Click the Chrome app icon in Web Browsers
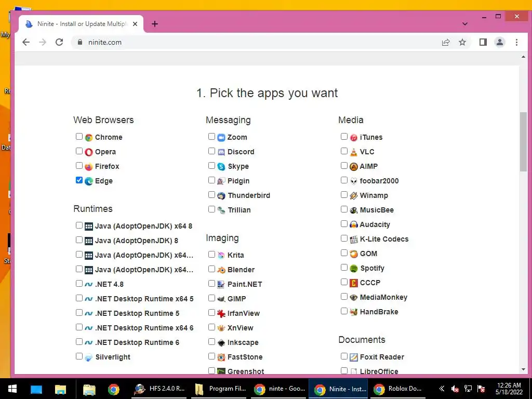This screenshot has height=399, width=532. click(89, 137)
